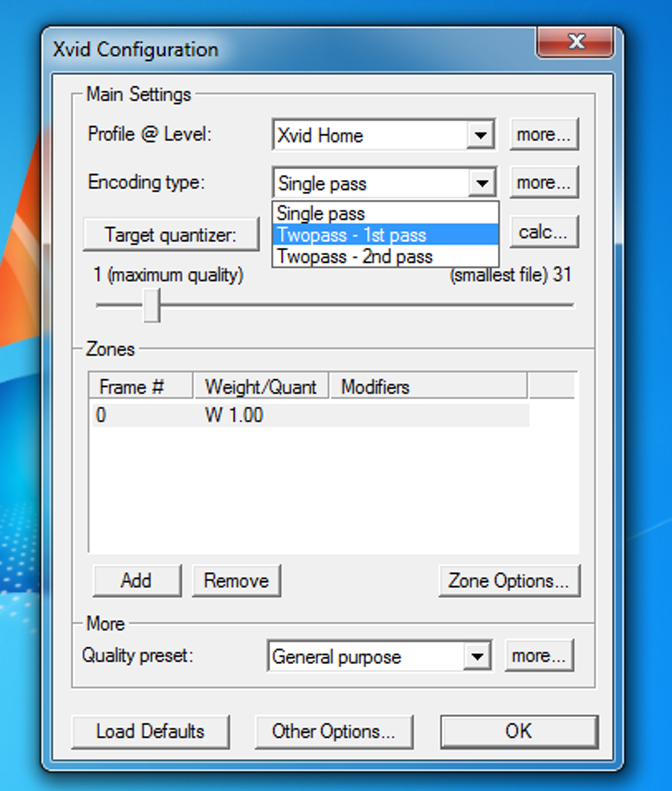The width and height of the screenshot is (672, 791).
Task: Click the Weight/Quant column header
Action: (262, 387)
